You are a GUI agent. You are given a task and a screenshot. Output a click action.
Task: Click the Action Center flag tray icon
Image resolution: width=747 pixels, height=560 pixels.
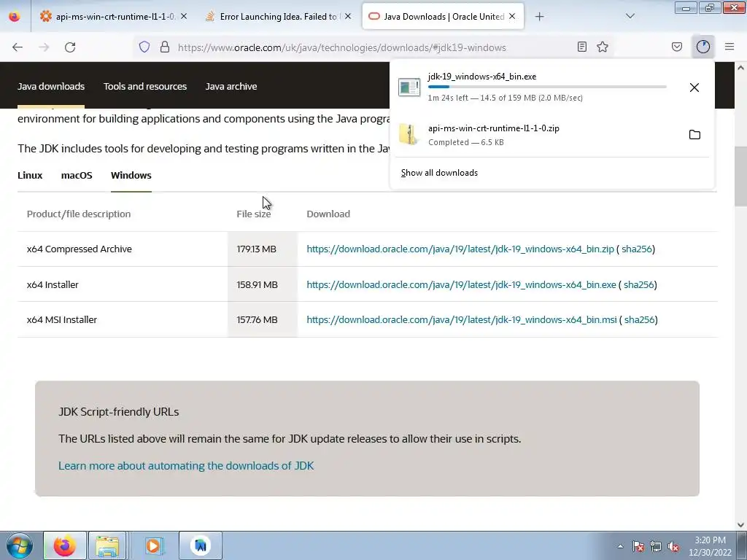[638, 546]
